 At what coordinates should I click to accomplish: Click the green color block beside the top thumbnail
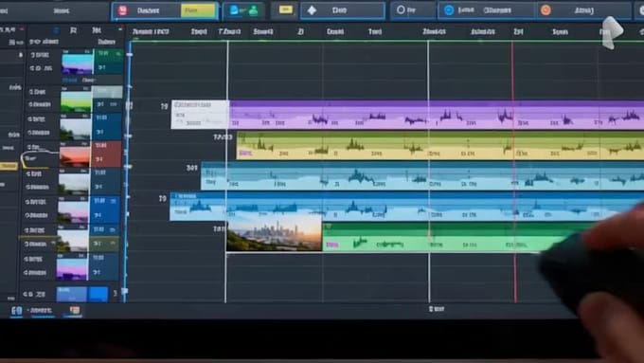108,62
